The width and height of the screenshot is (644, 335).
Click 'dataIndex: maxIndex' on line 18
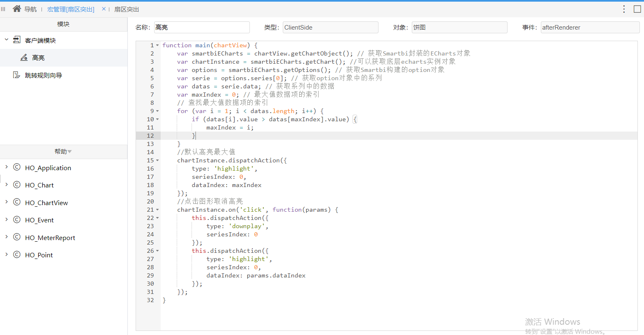pyautogui.click(x=226, y=185)
